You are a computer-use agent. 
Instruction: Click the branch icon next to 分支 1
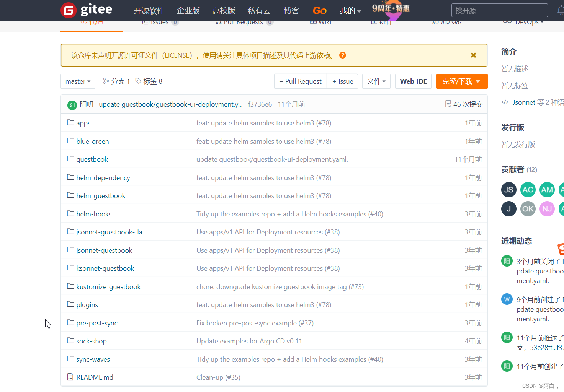(x=106, y=81)
